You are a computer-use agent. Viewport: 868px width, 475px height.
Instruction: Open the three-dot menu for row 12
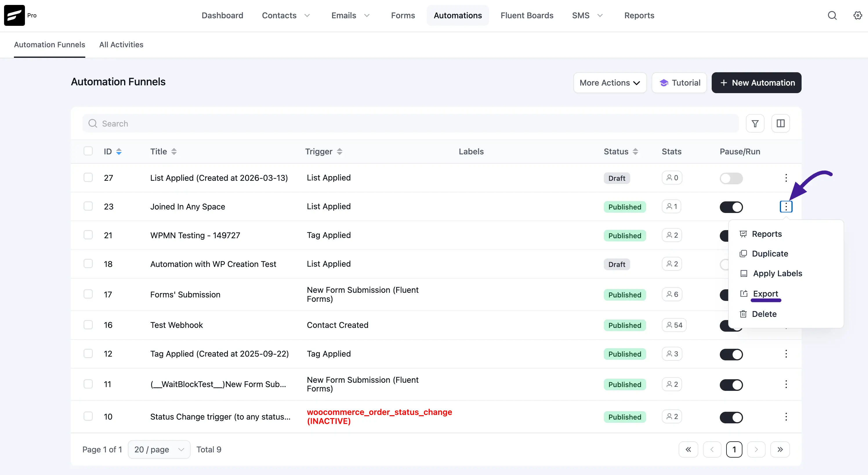[x=786, y=354]
